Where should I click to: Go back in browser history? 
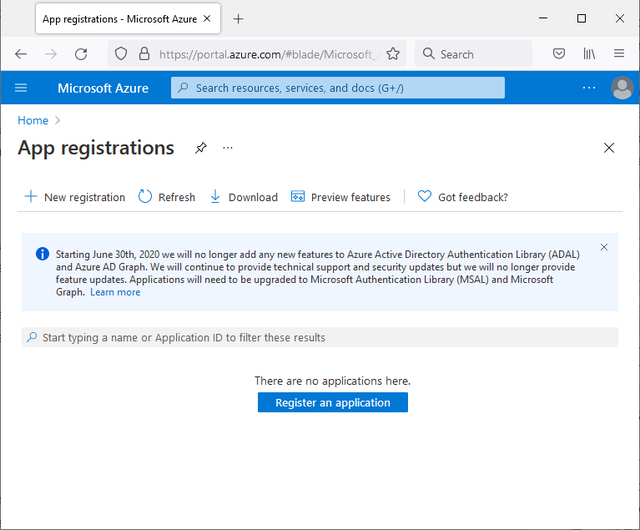[21, 54]
